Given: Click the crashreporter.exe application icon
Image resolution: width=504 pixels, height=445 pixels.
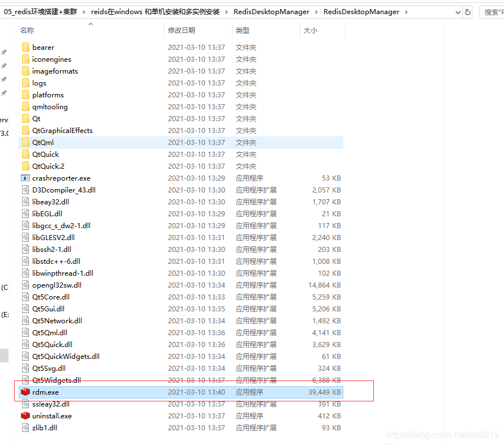Looking at the screenshot, I should [25, 178].
